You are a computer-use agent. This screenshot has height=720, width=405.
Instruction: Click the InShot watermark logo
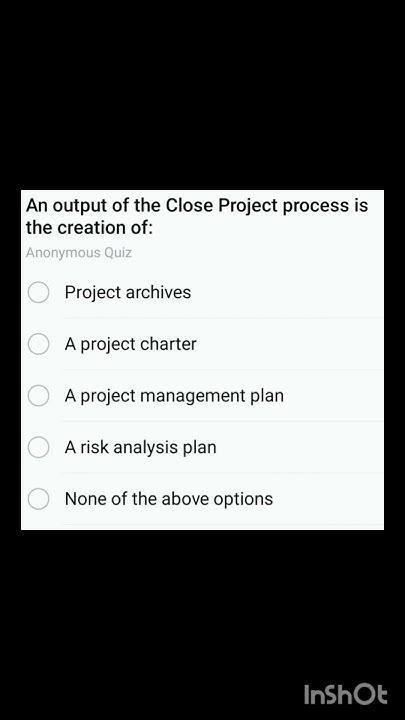click(x=345, y=694)
